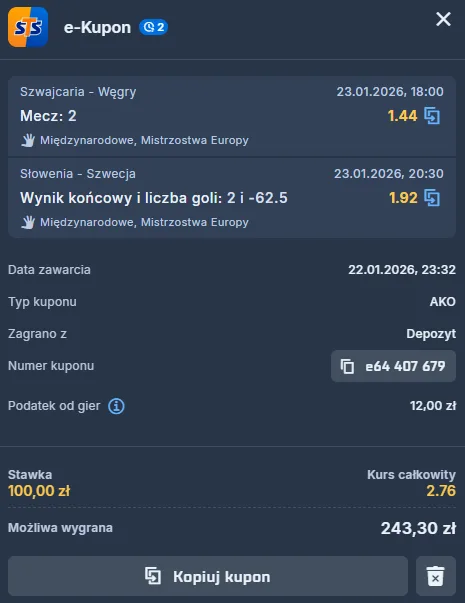Click handball icon under Mecz: 2
The height and width of the screenshot is (603, 465).
pyautogui.click(x=28, y=140)
